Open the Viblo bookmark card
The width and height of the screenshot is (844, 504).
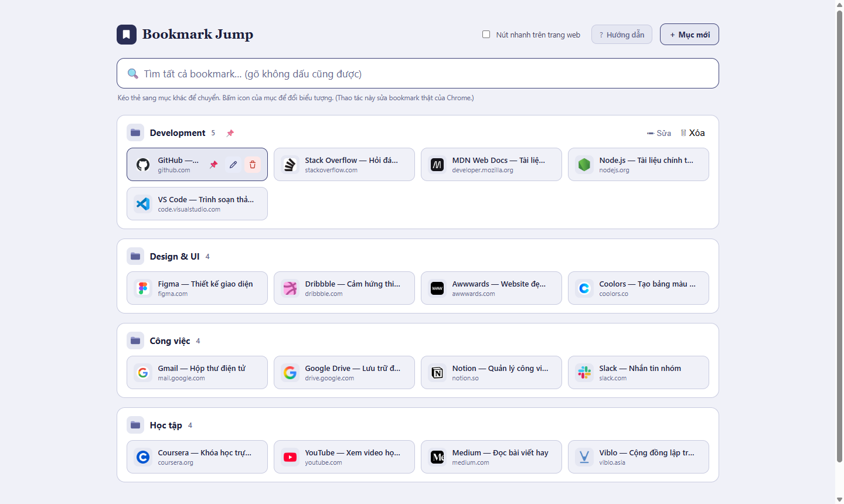[x=638, y=457]
